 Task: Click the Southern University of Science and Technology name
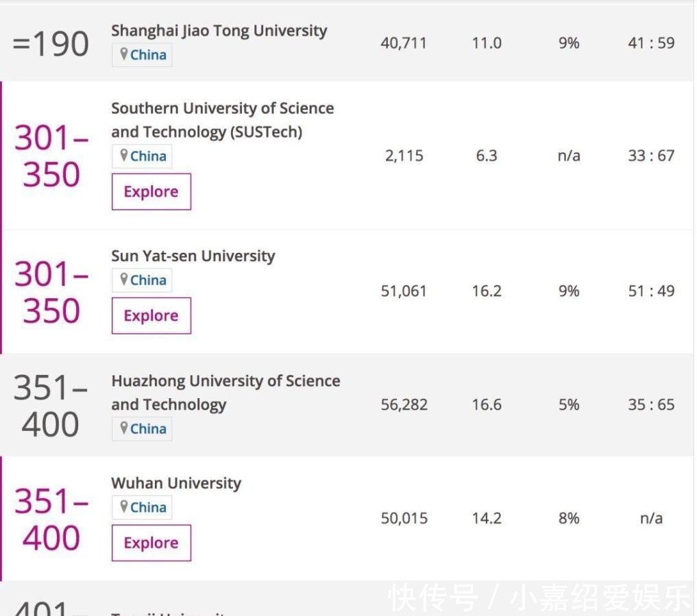tap(221, 119)
